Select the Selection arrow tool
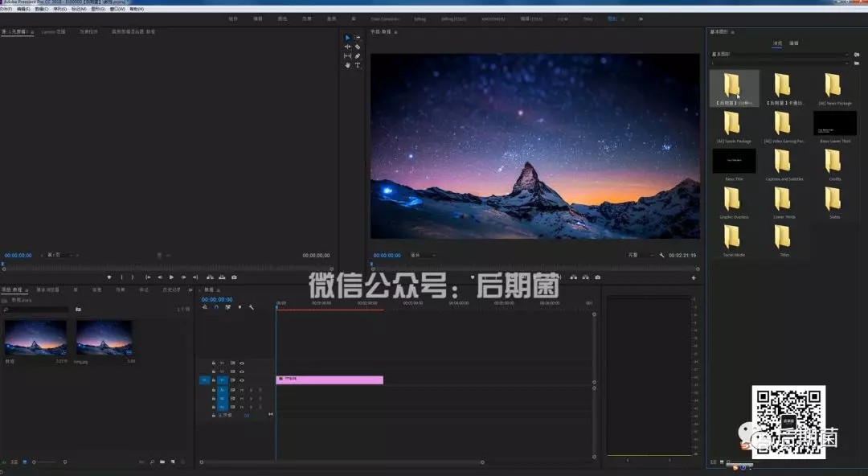The height and width of the screenshot is (476, 868). 347,38
